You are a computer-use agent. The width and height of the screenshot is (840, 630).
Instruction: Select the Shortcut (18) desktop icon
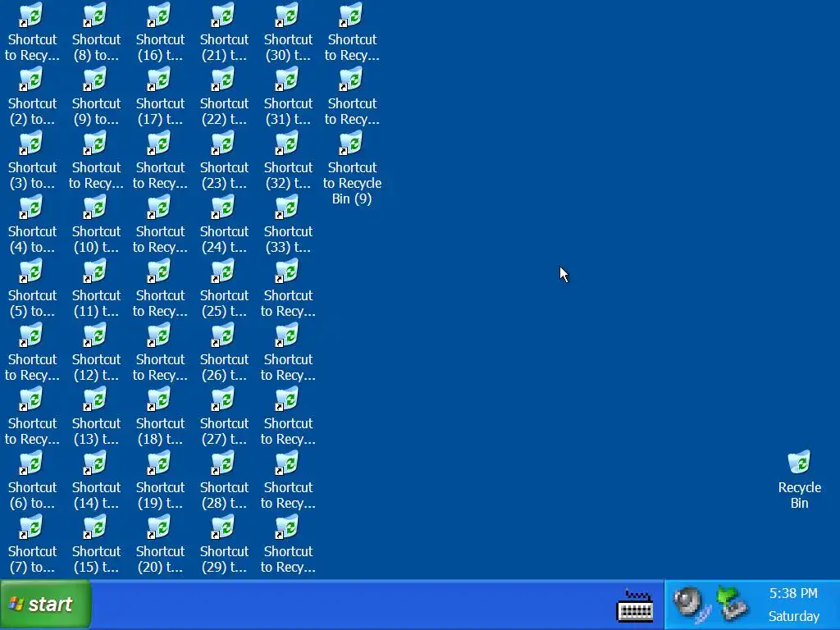click(160, 416)
